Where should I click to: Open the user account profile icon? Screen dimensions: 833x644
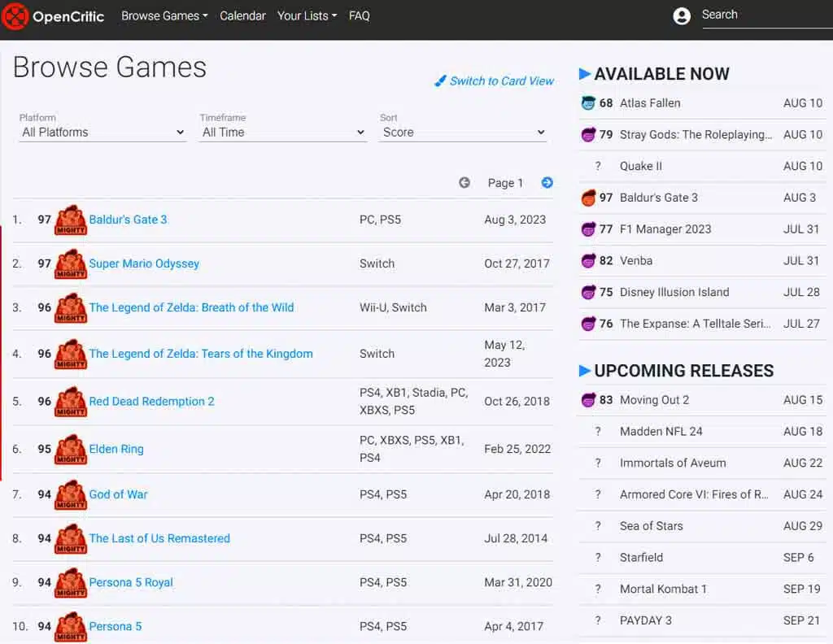pyautogui.click(x=682, y=16)
